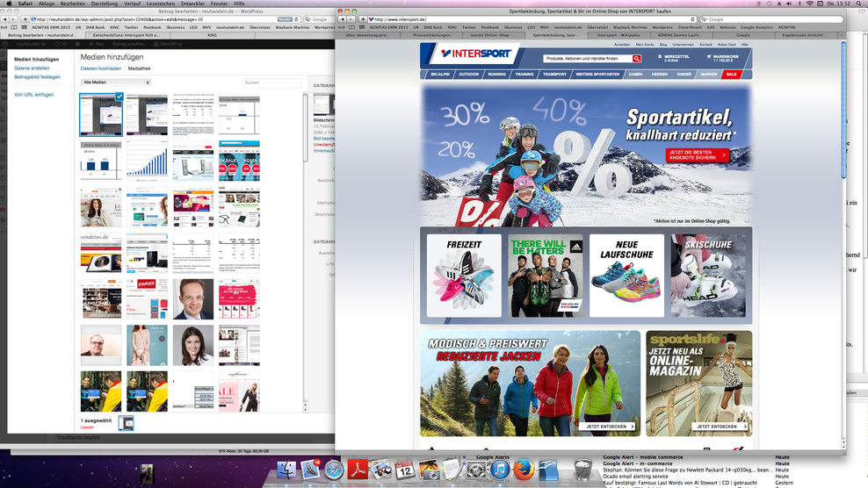Toggle Reader button in WordPress address bar
The width and height of the screenshot is (868, 488).
[285, 19]
